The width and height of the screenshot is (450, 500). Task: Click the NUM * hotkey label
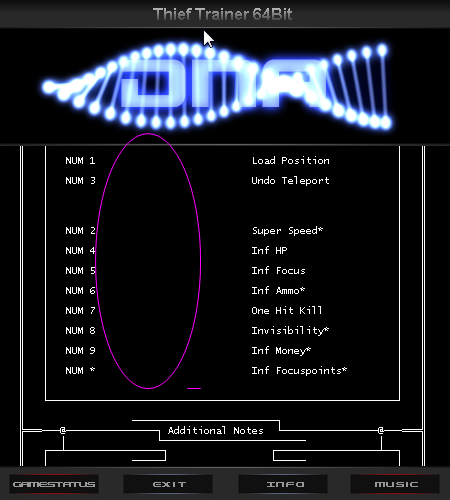80,371
